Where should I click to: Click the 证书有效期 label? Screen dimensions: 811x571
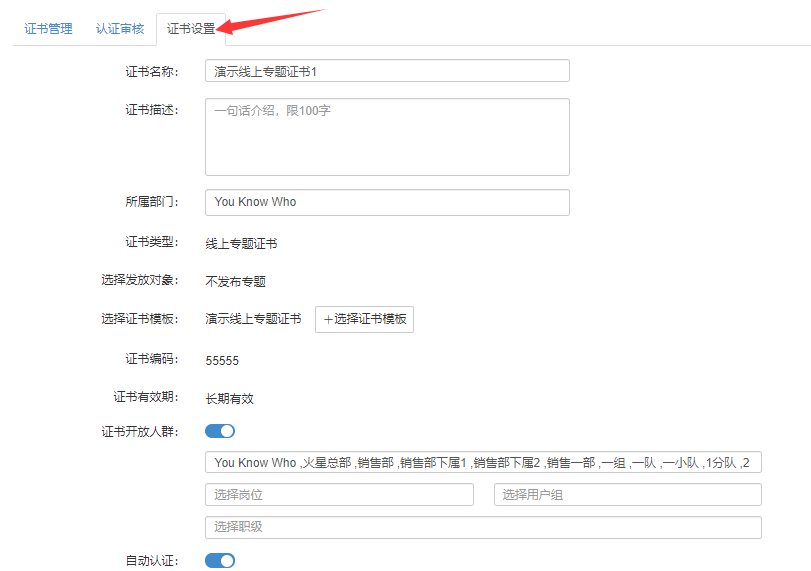tap(146, 397)
